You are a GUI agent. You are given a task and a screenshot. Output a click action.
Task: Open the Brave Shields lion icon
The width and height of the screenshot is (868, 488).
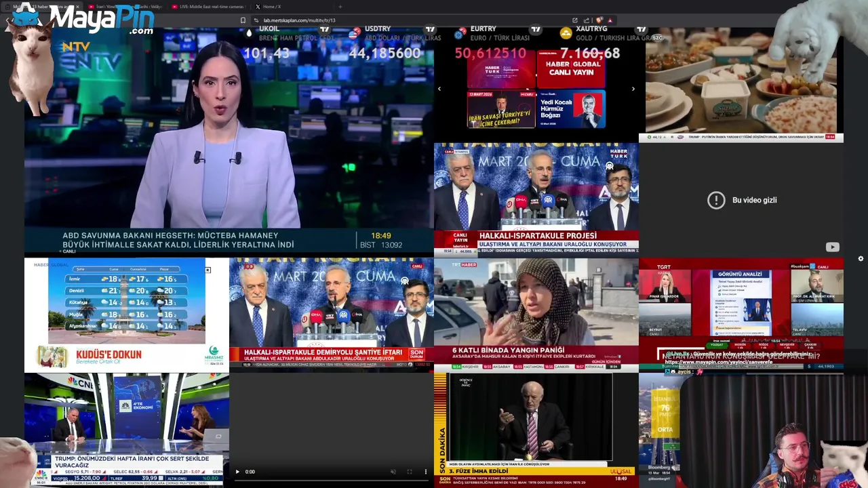[599, 20]
